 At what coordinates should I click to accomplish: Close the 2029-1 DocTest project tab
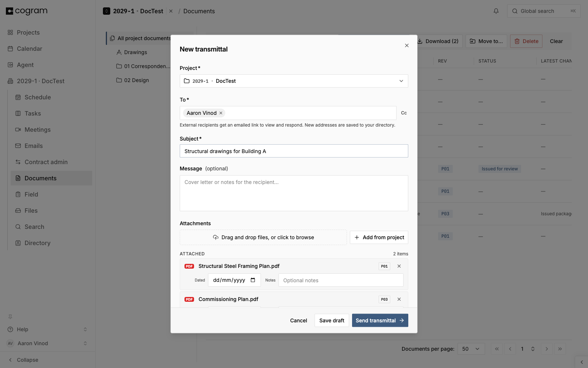click(x=171, y=11)
